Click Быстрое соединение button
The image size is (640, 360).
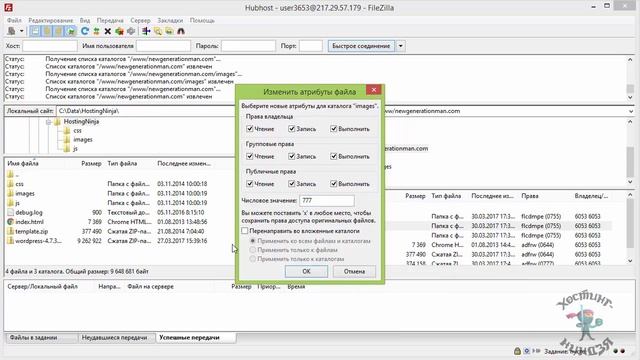click(x=361, y=46)
